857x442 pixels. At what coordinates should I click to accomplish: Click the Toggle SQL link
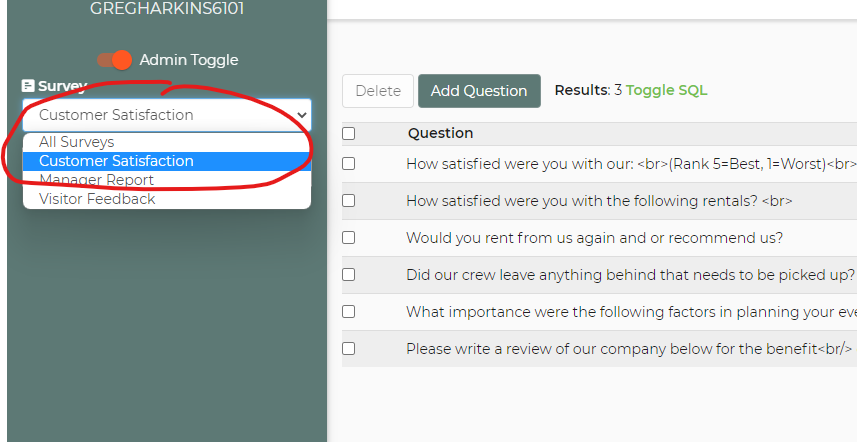[x=666, y=90]
